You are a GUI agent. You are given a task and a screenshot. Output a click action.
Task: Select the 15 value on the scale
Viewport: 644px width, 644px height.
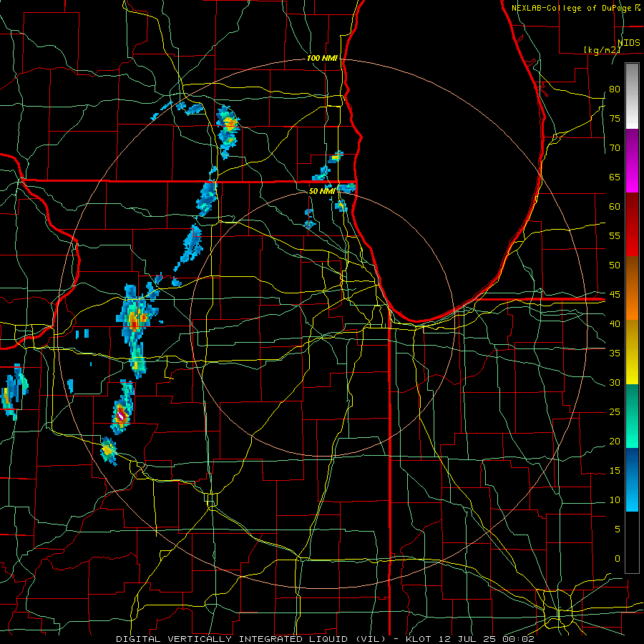[x=615, y=470]
